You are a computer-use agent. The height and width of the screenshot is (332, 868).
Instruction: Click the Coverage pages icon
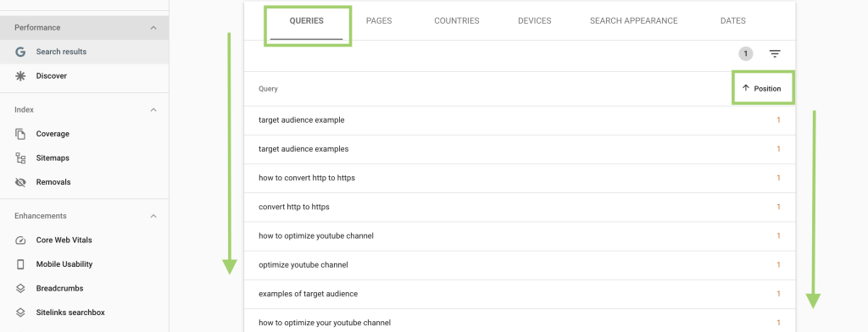point(20,134)
